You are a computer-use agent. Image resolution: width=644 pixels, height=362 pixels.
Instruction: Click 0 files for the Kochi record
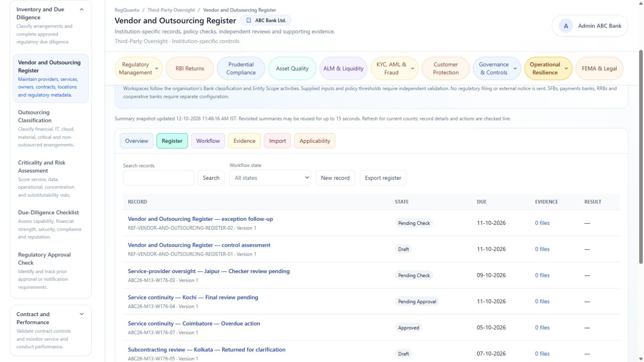coord(542,302)
